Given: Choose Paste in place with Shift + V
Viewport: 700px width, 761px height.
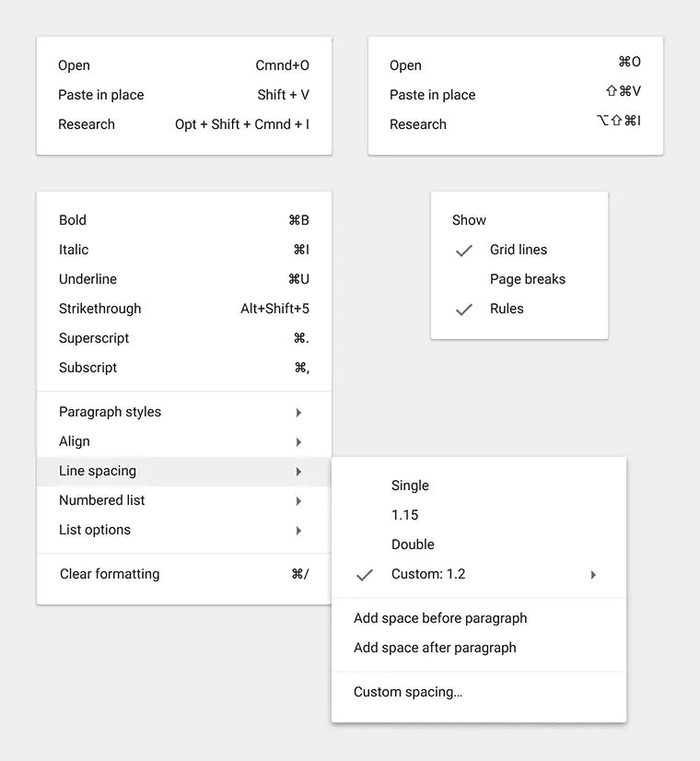Looking at the screenshot, I should click(101, 95).
